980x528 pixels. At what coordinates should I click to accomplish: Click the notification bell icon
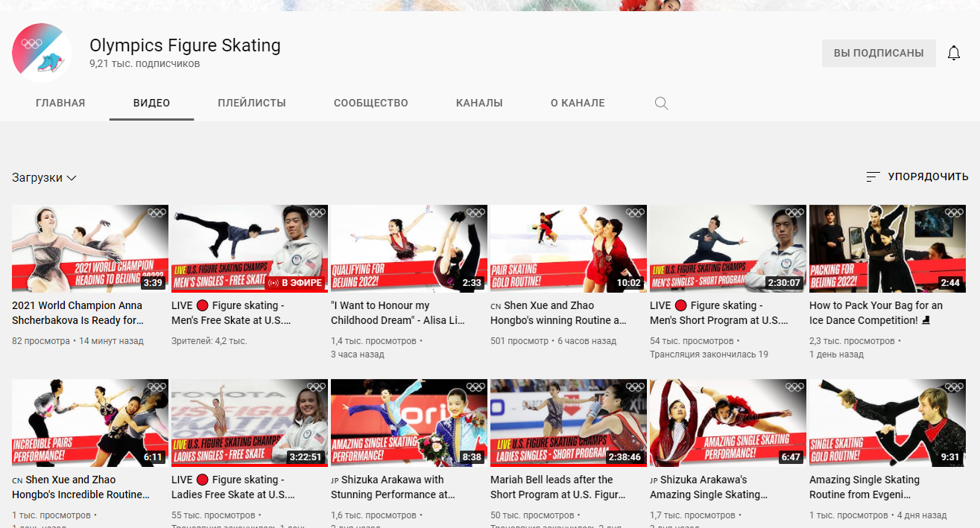pos(953,54)
